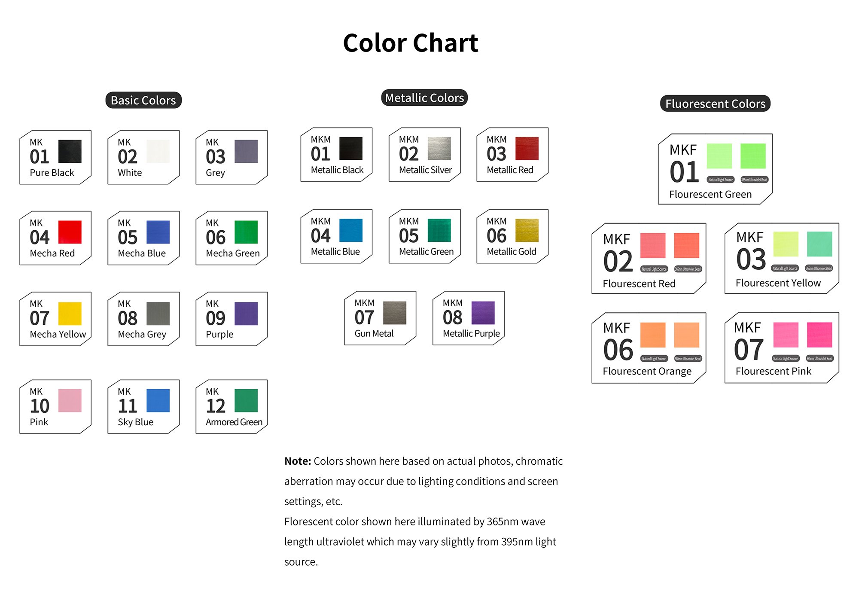Pick MKF 07 Flourescent Pink ultraviolet swatch
859x616 pixels.
tap(819, 335)
